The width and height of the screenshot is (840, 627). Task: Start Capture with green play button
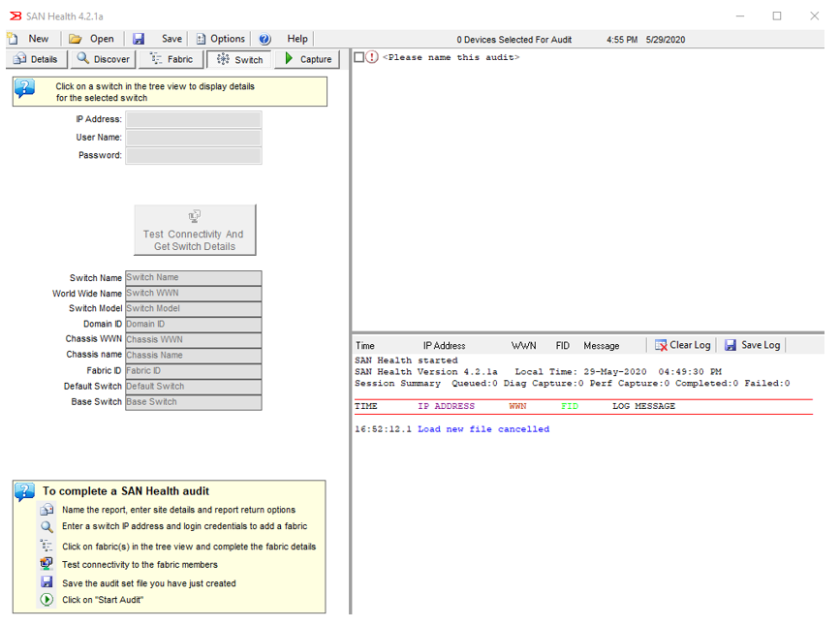click(x=307, y=59)
